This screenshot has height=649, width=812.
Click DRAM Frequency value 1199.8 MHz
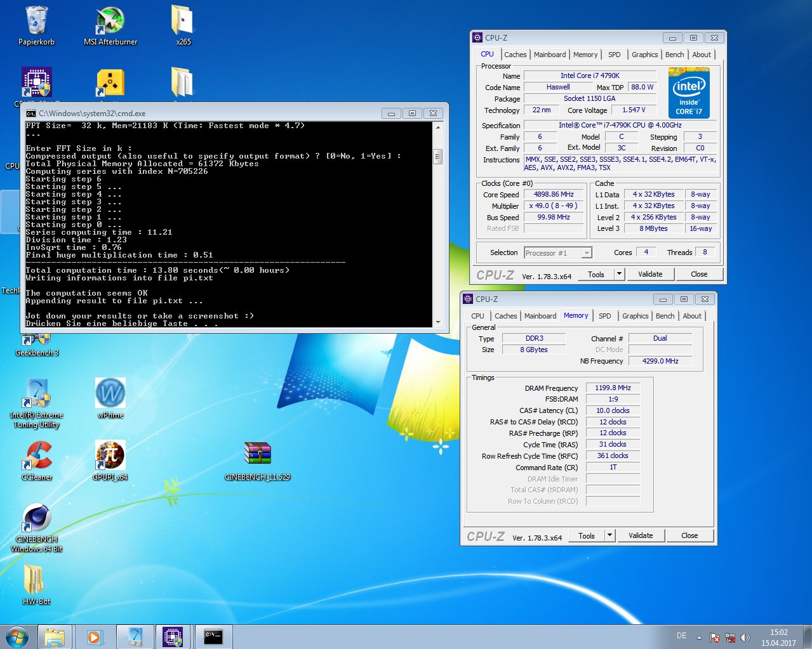(x=613, y=388)
